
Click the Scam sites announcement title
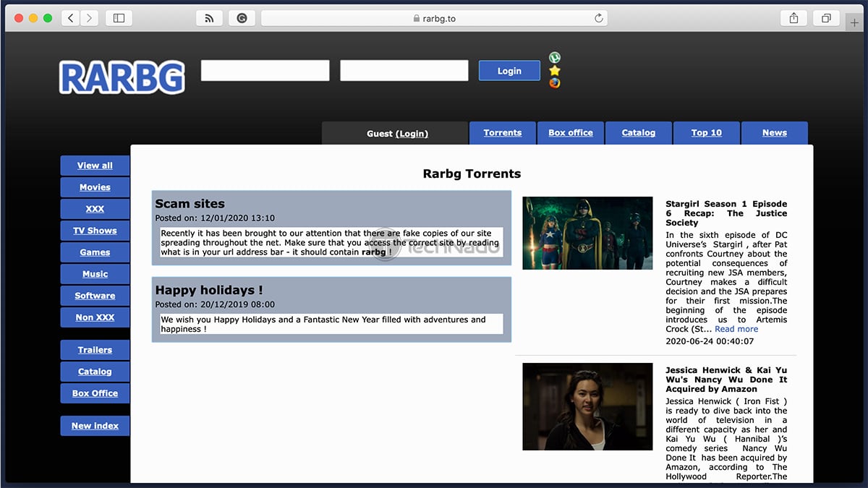tap(190, 204)
